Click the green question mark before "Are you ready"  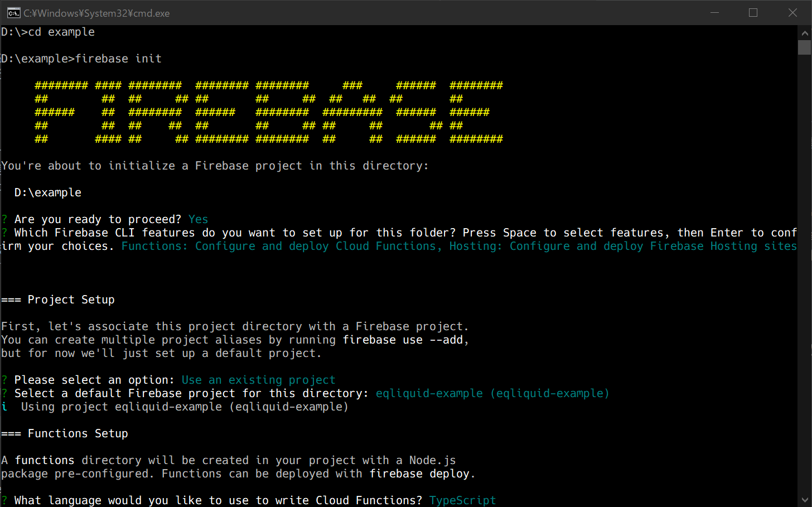4,219
